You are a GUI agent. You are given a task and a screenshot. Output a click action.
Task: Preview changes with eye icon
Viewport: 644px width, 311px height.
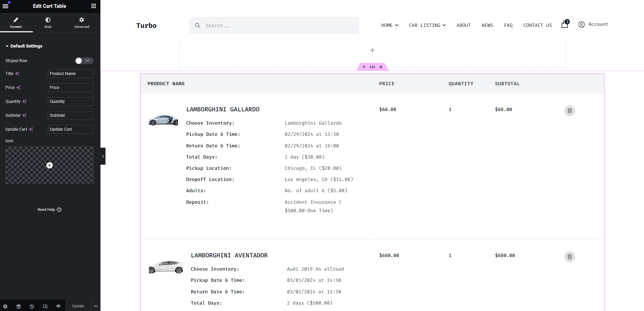click(x=58, y=306)
